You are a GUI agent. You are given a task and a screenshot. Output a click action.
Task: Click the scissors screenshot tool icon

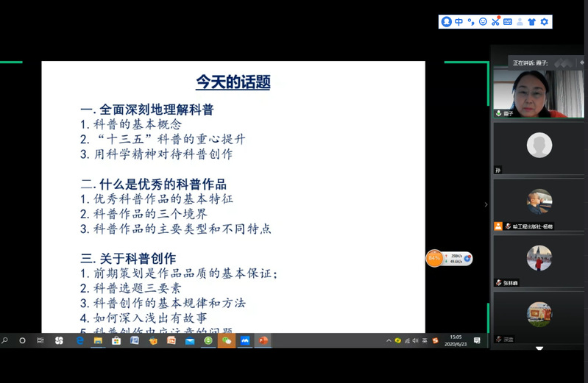(x=495, y=22)
